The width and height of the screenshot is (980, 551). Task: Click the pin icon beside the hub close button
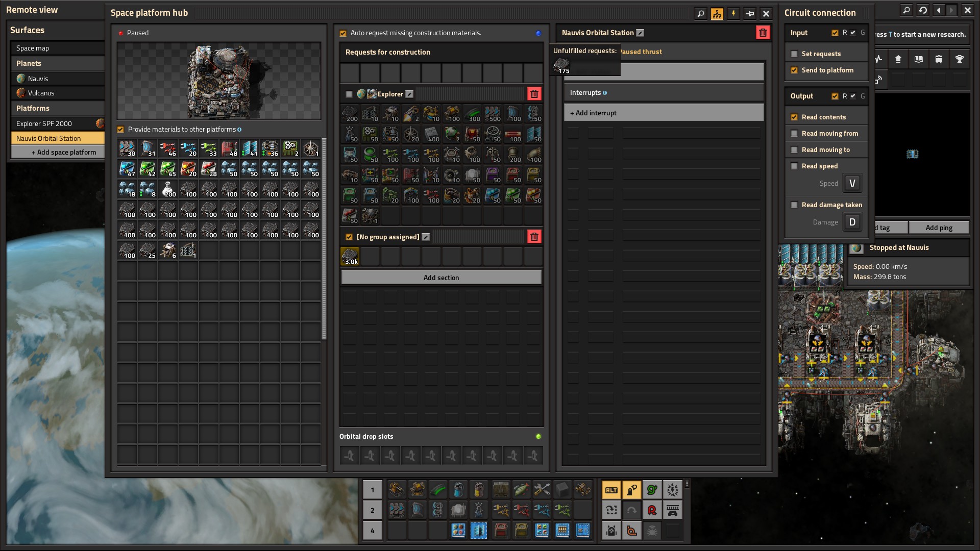point(750,14)
